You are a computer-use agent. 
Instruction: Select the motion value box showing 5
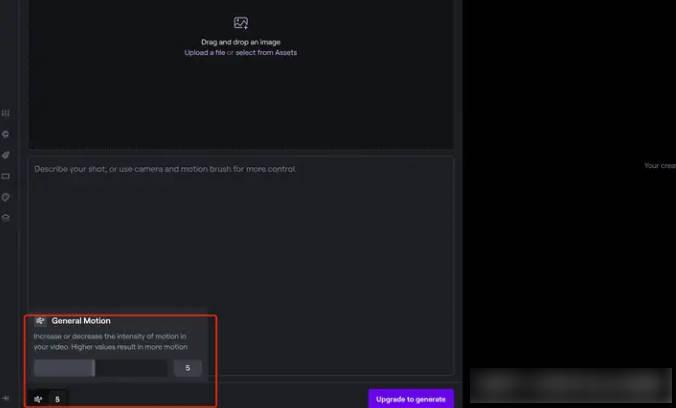point(188,368)
